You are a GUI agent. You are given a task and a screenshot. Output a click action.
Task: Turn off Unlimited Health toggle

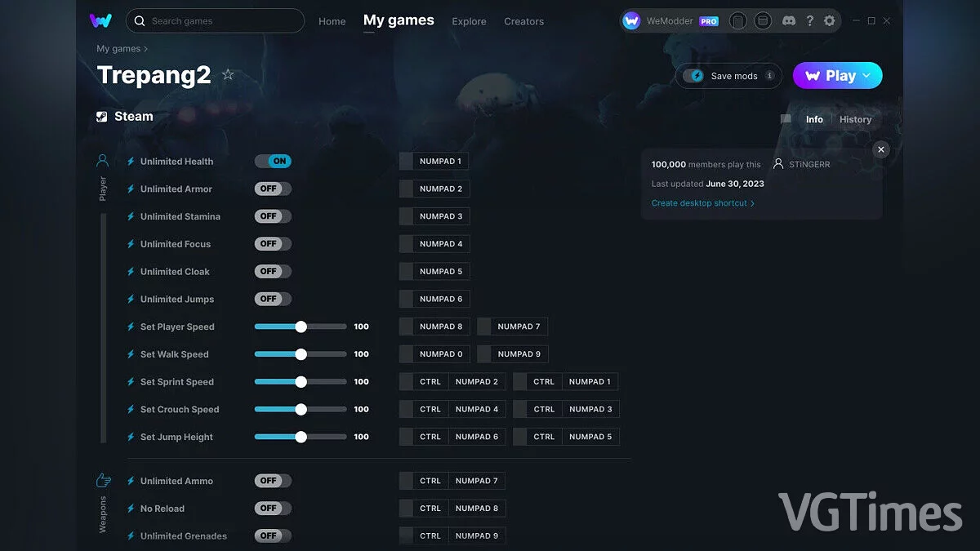[x=273, y=162]
